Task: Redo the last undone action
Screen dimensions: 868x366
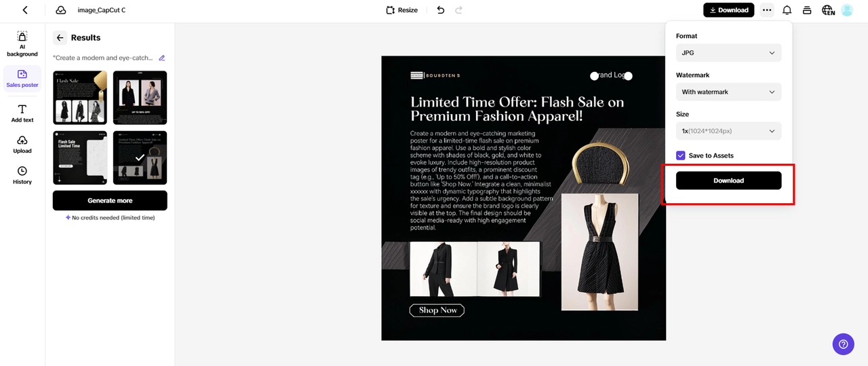Action: [x=459, y=10]
